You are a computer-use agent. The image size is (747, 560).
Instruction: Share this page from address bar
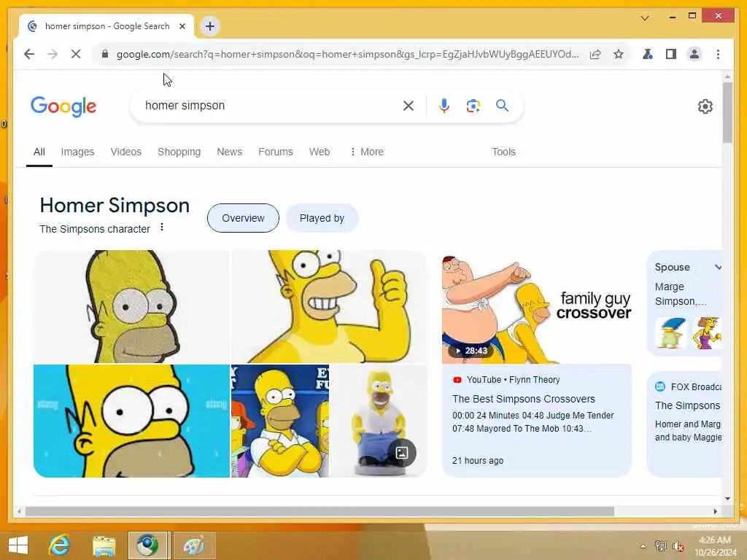595,54
